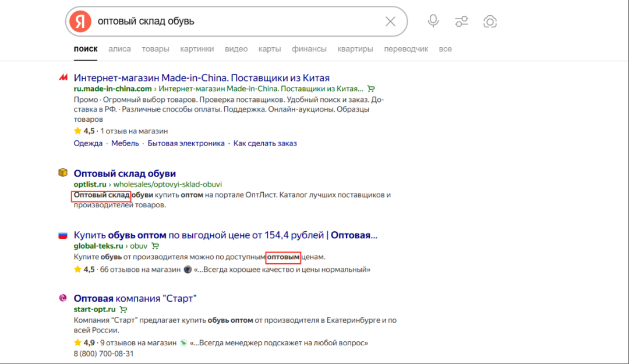Open the 'Как сделать заказ' sitelink
629x364 pixels.
265,143
